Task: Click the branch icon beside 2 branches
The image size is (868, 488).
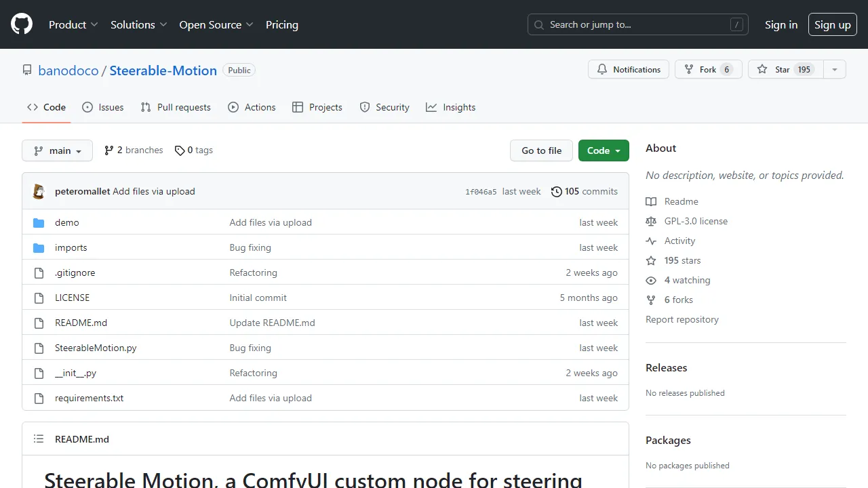Action: pyautogui.click(x=109, y=150)
